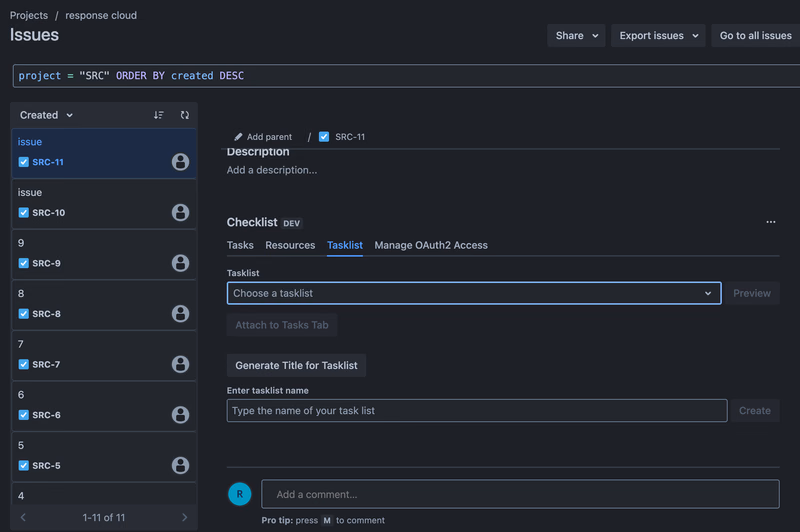Click the DEV badge beside Checklist
Screen dimensions: 800x532
click(x=291, y=223)
